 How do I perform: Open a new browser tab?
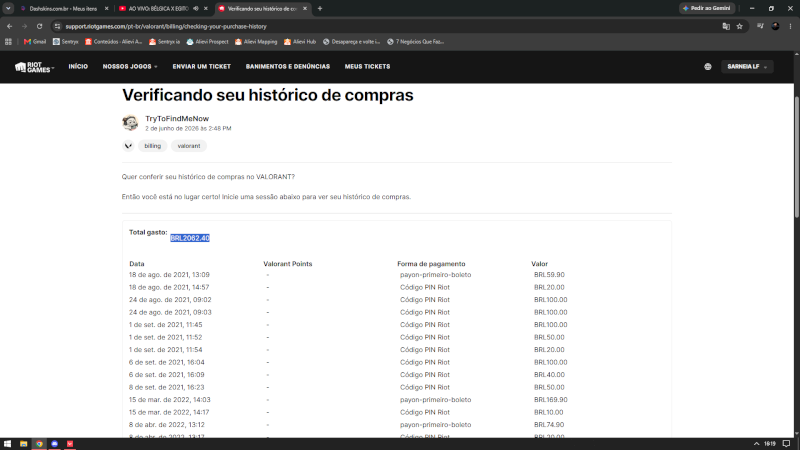pyautogui.click(x=320, y=9)
